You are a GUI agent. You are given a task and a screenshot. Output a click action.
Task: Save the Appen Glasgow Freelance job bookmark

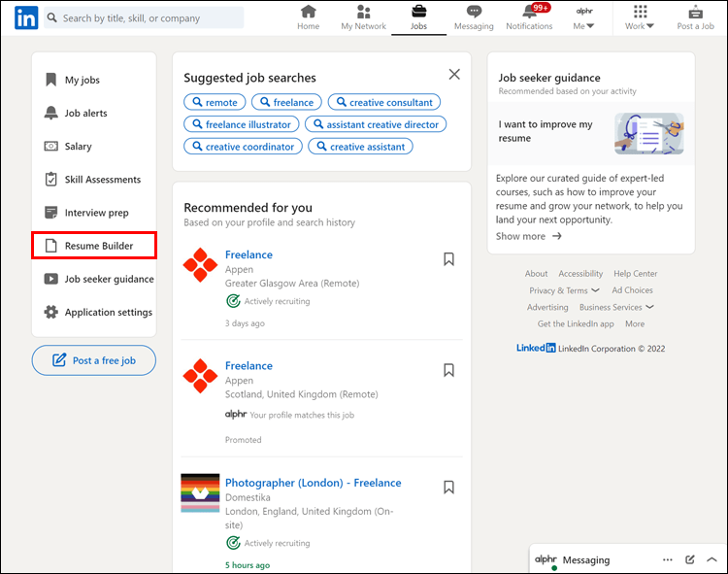click(x=448, y=259)
